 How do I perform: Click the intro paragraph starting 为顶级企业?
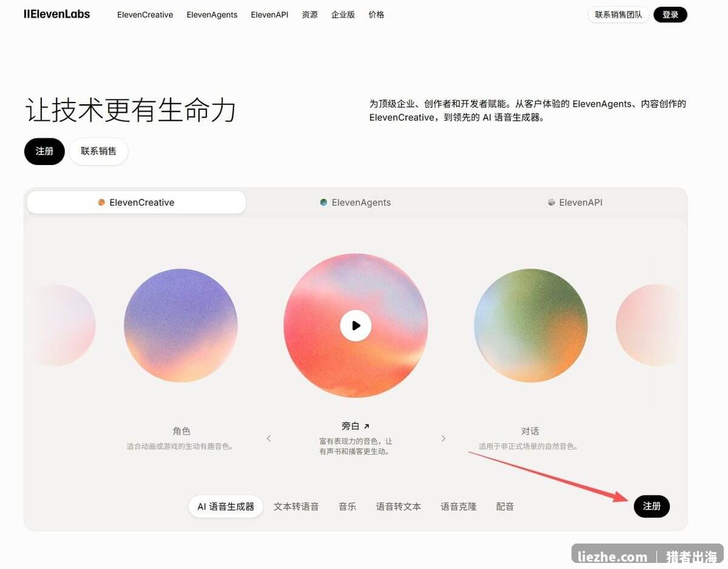(528, 111)
